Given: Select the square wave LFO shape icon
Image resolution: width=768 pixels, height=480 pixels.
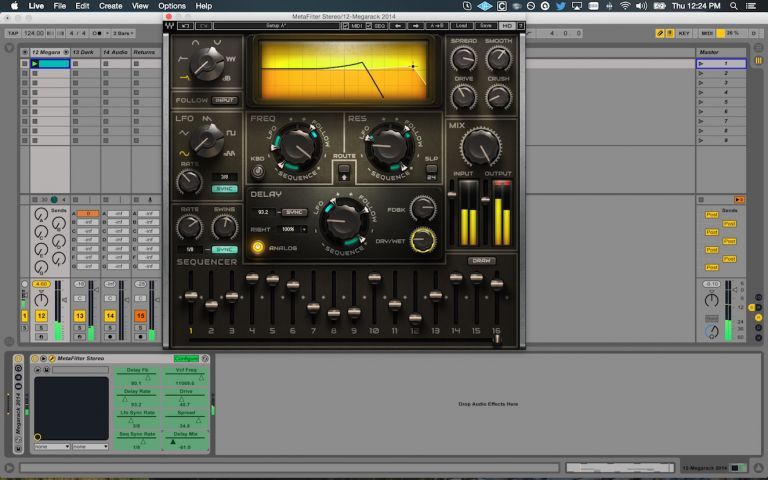Looking at the screenshot, I should pyautogui.click(x=231, y=133).
